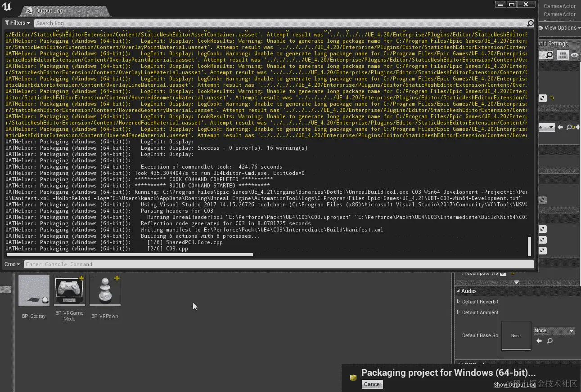Collapse the Audio section

coord(458,291)
